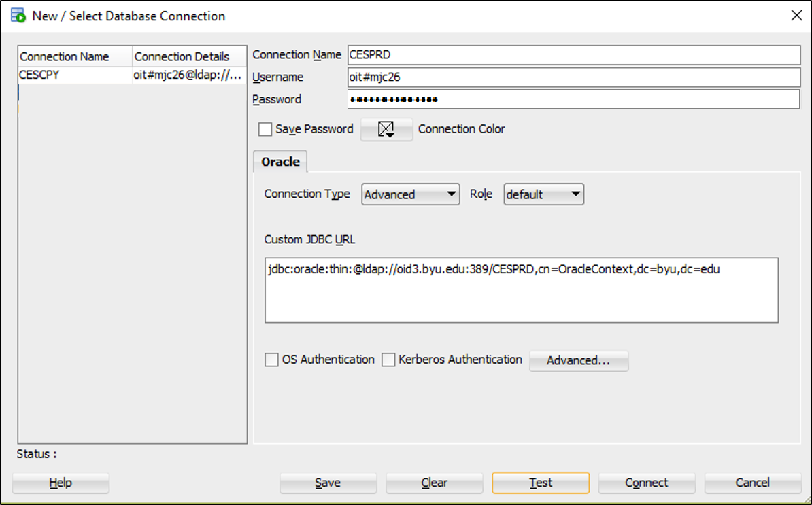Sort by Connection Name column header

coord(75,56)
